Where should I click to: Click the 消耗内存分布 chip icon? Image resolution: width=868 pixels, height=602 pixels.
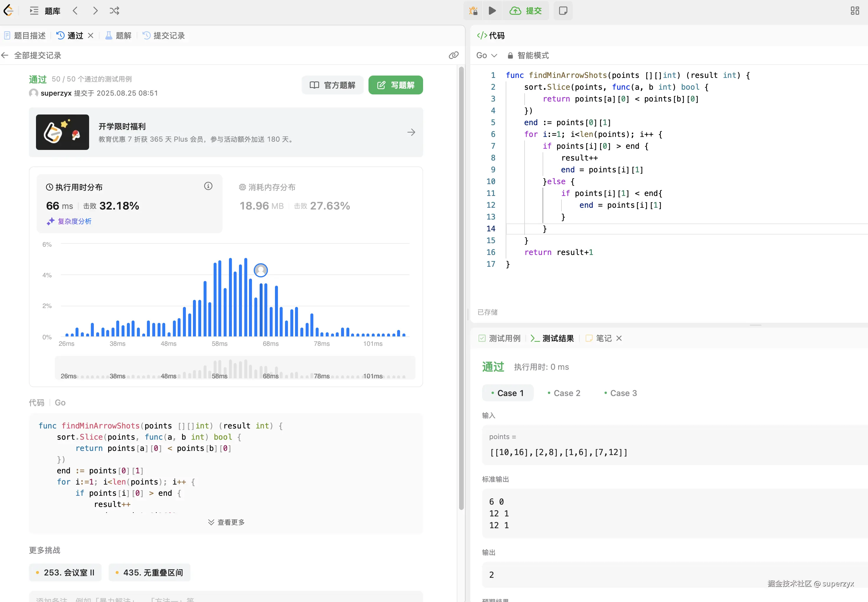243,187
